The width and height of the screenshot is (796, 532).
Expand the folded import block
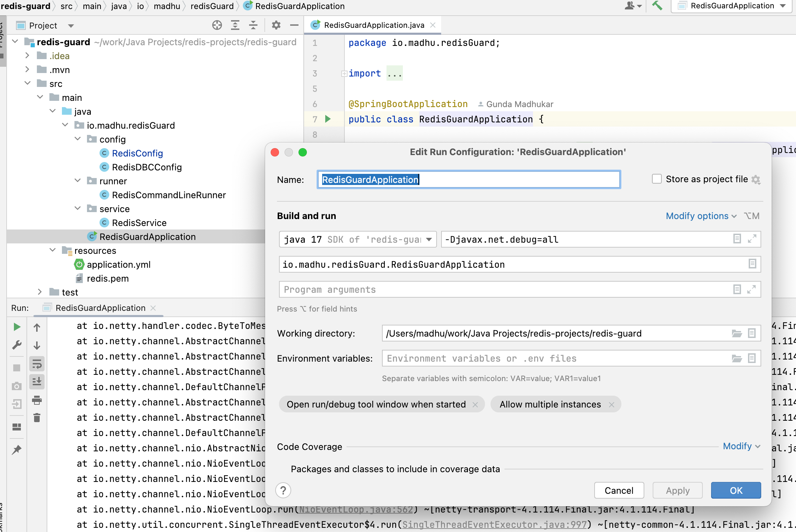[x=344, y=73]
